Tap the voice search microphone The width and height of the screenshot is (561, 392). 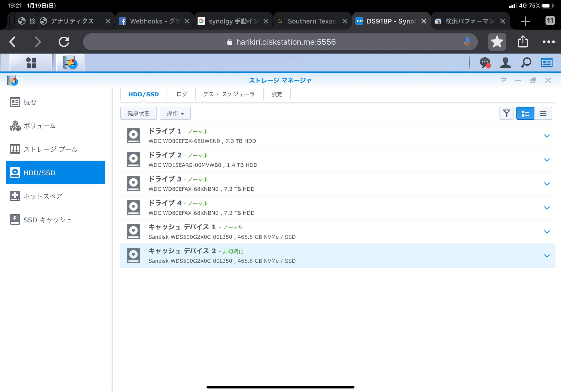pyautogui.click(x=467, y=42)
